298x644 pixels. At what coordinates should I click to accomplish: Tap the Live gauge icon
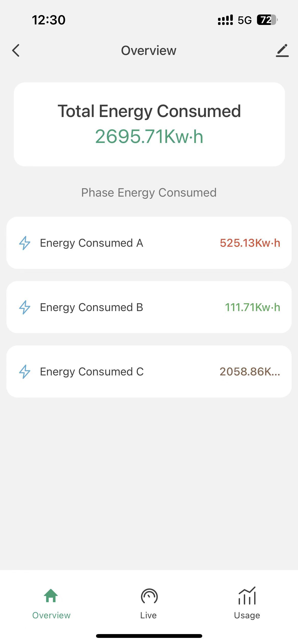point(149,596)
